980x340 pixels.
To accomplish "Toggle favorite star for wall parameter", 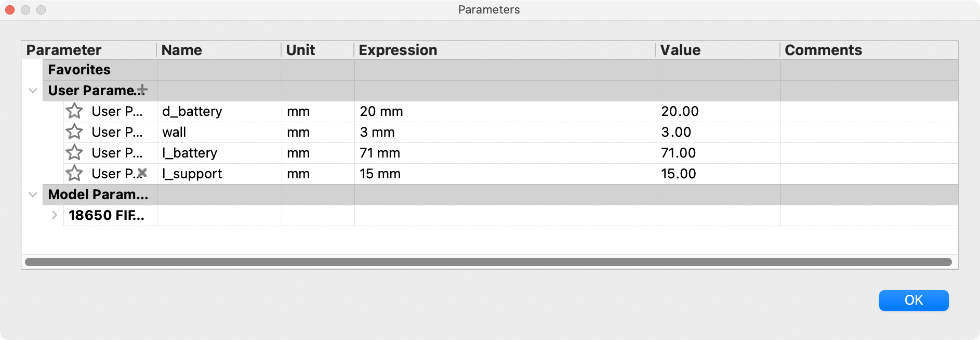I will [x=74, y=132].
